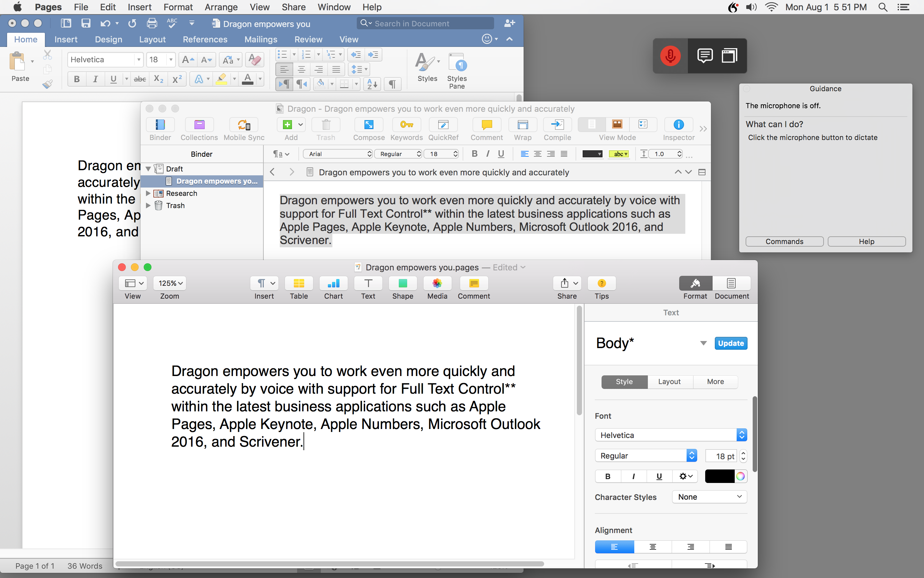Screen dimensions: 924x578
Task: Toggle Italic in Scrivener format bar
Action: tap(488, 154)
